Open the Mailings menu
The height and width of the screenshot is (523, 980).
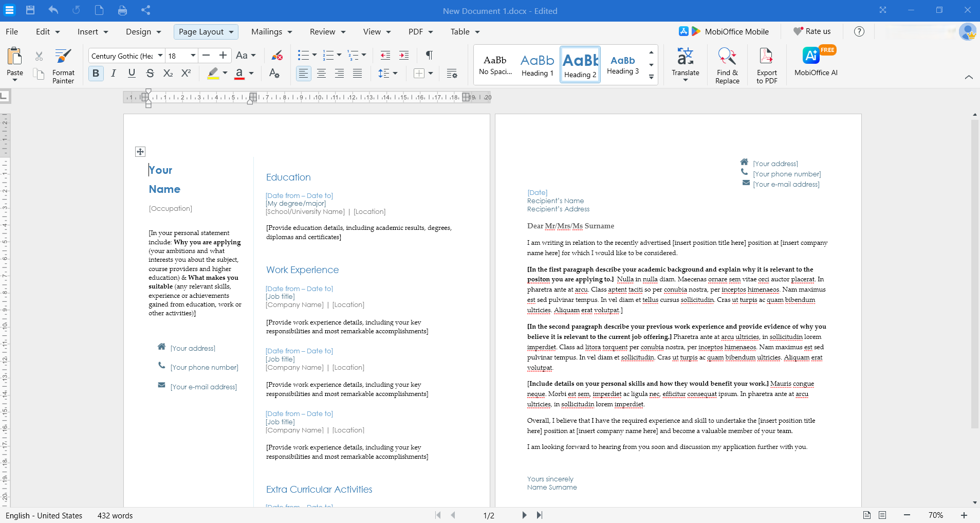pos(272,32)
